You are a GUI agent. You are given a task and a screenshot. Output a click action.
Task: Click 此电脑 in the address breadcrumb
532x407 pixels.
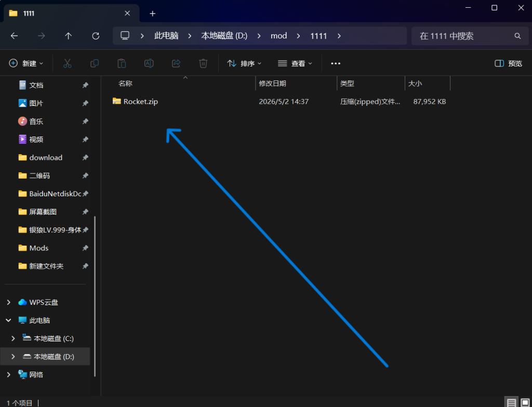[x=166, y=36]
